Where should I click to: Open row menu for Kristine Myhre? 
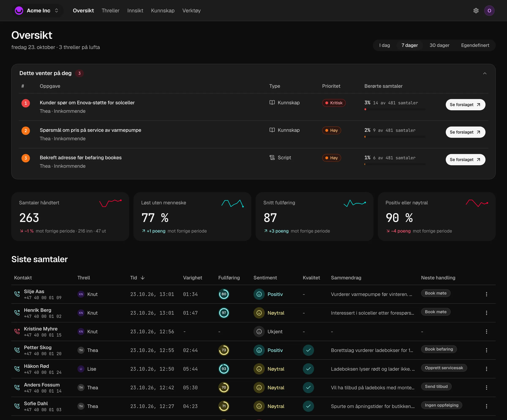(x=487, y=332)
